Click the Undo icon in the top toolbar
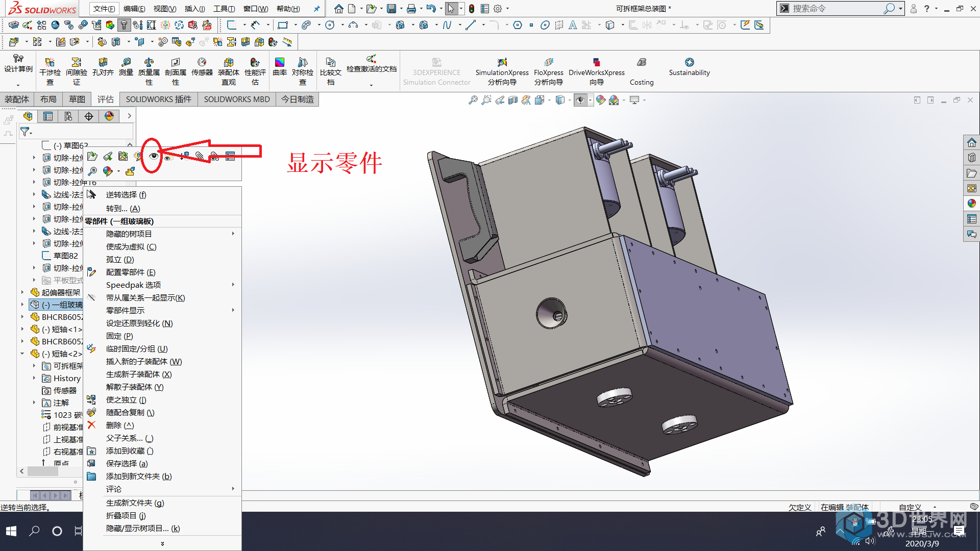This screenshot has width=980, height=551. 431,9
